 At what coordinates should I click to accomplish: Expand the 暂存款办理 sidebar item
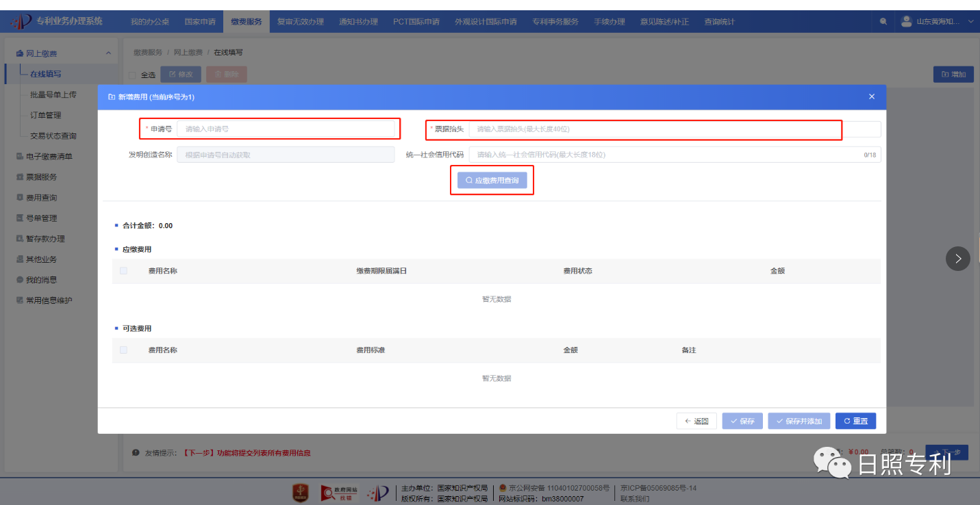(45, 239)
